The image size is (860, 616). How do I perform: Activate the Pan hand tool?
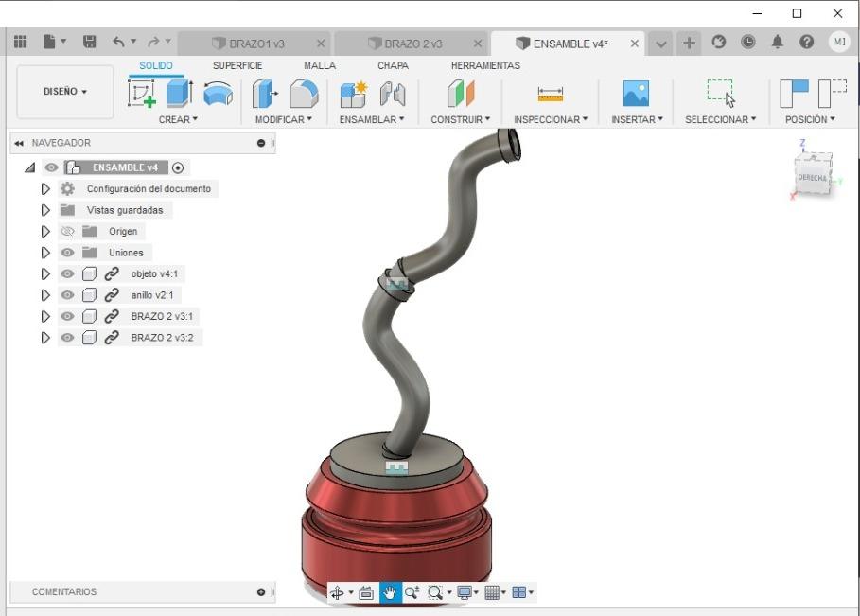click(390, 592)
